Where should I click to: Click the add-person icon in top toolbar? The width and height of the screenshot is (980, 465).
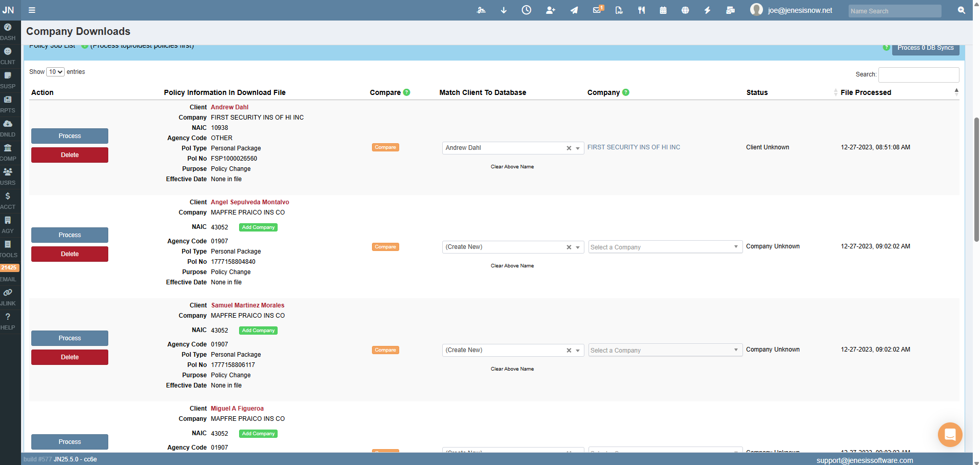550,10
